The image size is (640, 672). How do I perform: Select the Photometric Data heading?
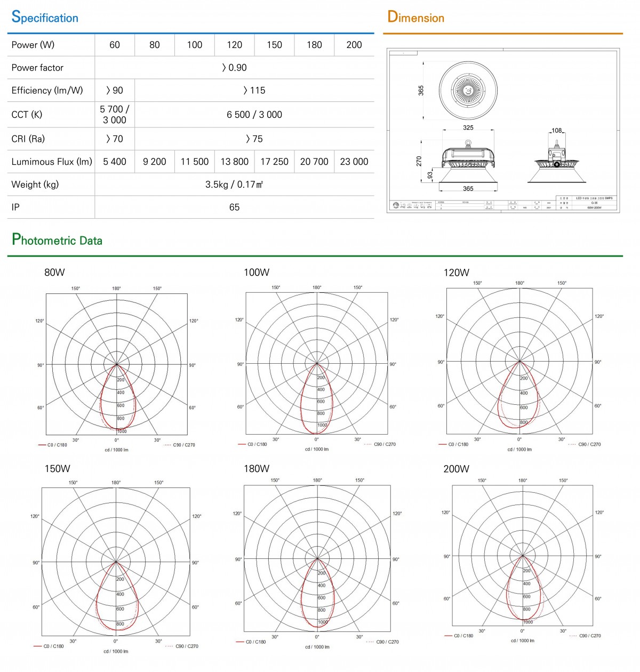(x=57, y=239)
